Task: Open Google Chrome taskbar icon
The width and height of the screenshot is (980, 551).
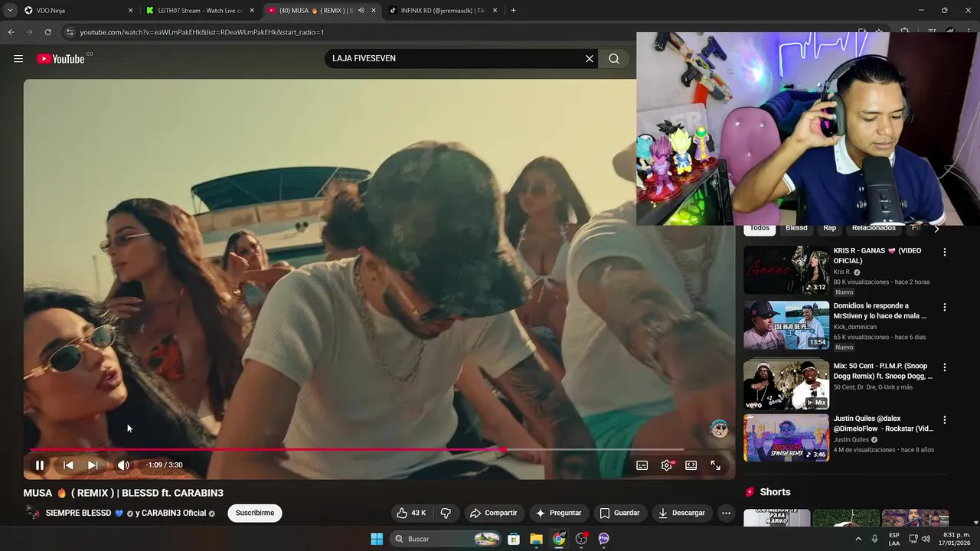Action: [x=559, y=539]
